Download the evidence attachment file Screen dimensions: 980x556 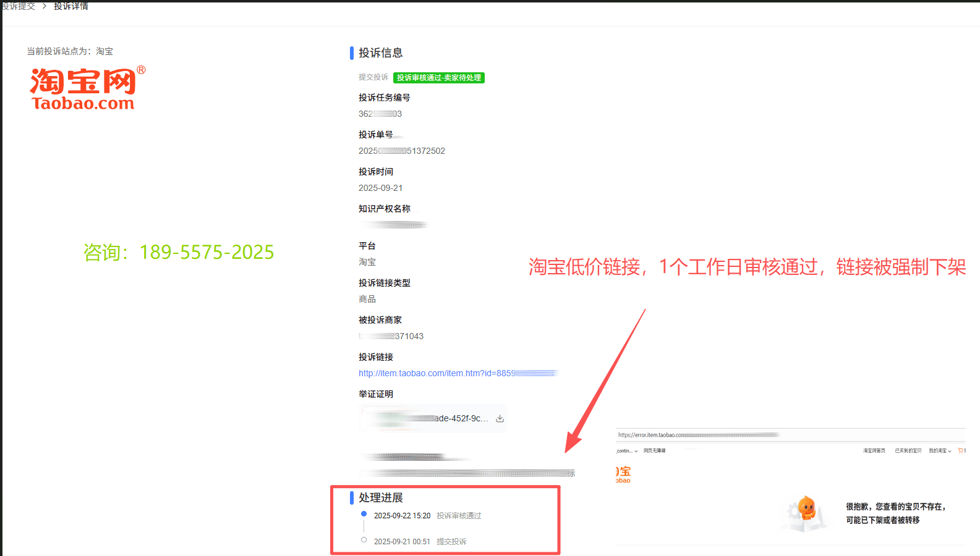pos(500,419)
